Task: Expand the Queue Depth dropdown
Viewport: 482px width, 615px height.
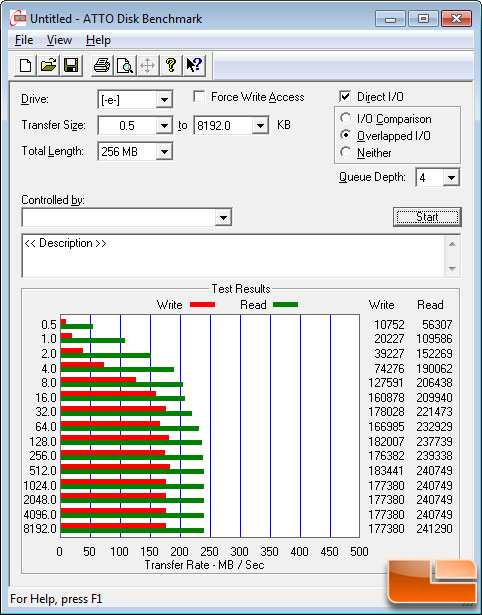Action: (451, 178)
